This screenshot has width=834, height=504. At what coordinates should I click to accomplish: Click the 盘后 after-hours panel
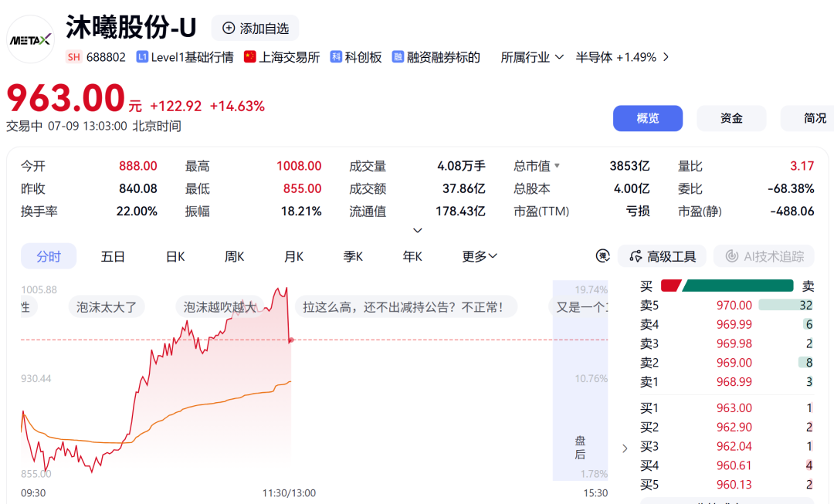pyautogui.click(x=580, y=381)
